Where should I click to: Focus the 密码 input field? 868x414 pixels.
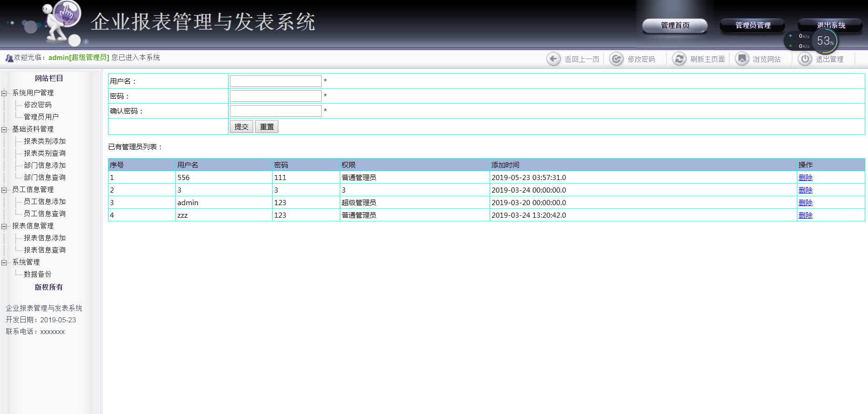coord(276,96)
